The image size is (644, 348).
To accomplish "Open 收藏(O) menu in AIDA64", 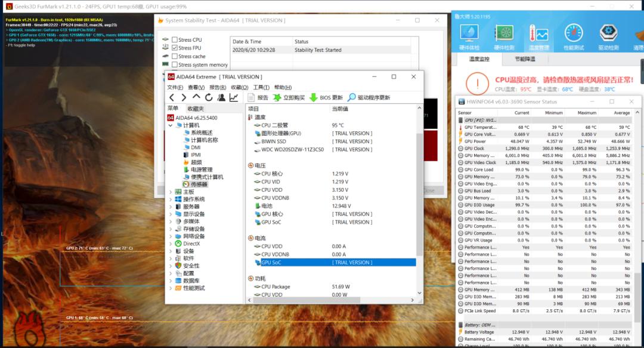I will (240, 87).
